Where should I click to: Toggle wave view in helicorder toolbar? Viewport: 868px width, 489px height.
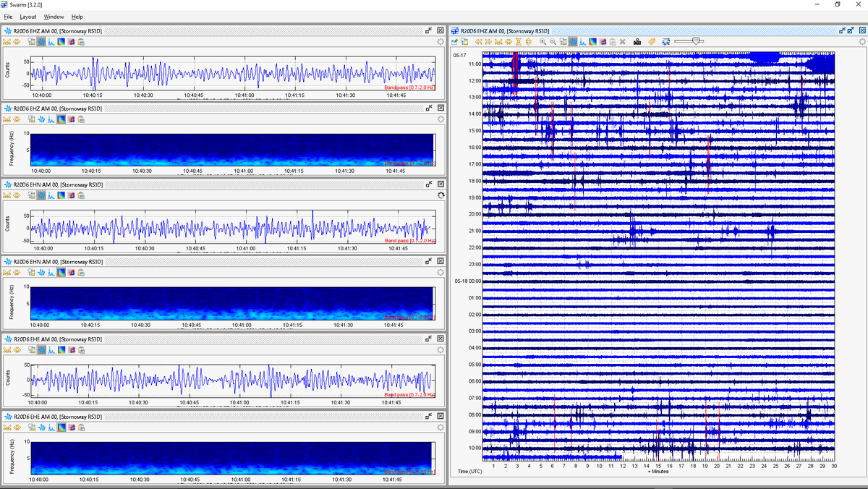point(573,42)
